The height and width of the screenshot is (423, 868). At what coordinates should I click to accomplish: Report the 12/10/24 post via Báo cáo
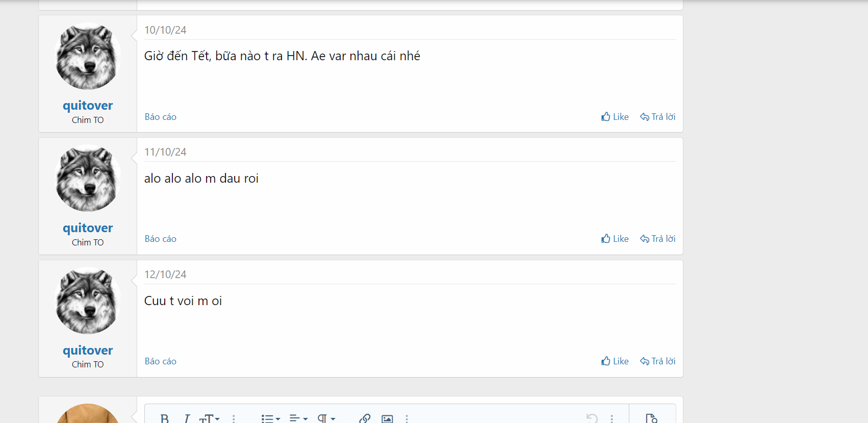(160, 361)
